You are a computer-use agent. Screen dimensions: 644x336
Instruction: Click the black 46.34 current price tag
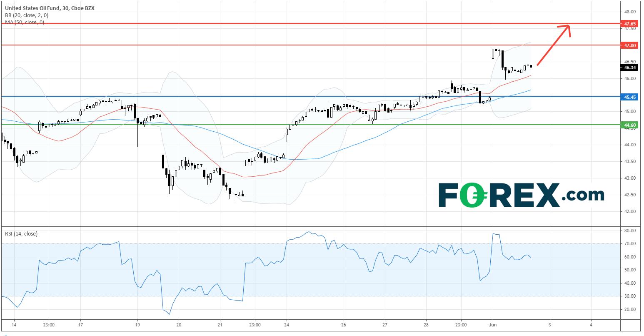[x=629, y=67]
